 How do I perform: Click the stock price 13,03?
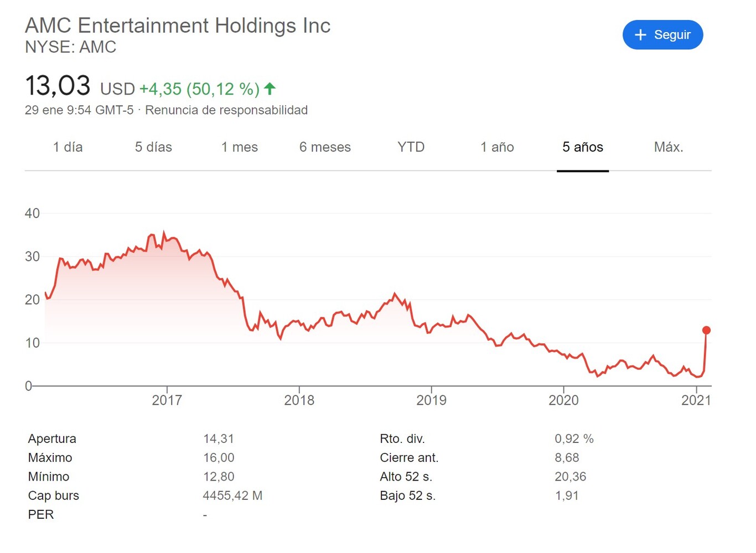coord(58,86)
